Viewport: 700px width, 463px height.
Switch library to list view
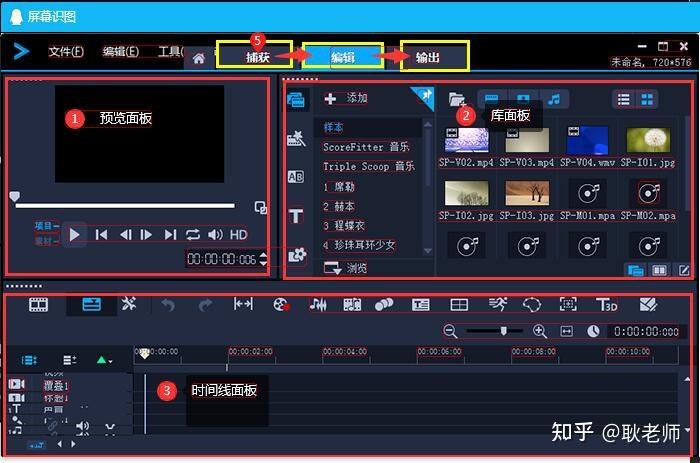tap(624, 99)
